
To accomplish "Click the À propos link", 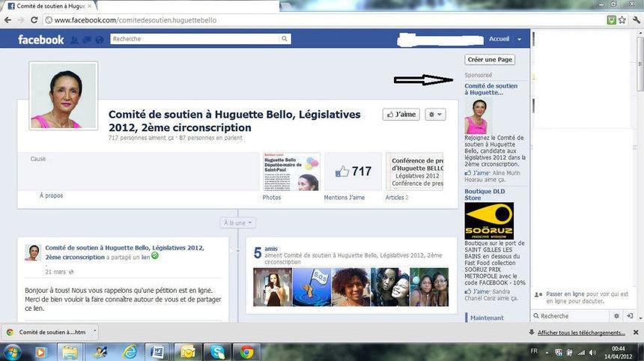I will [x=52, y=195].
